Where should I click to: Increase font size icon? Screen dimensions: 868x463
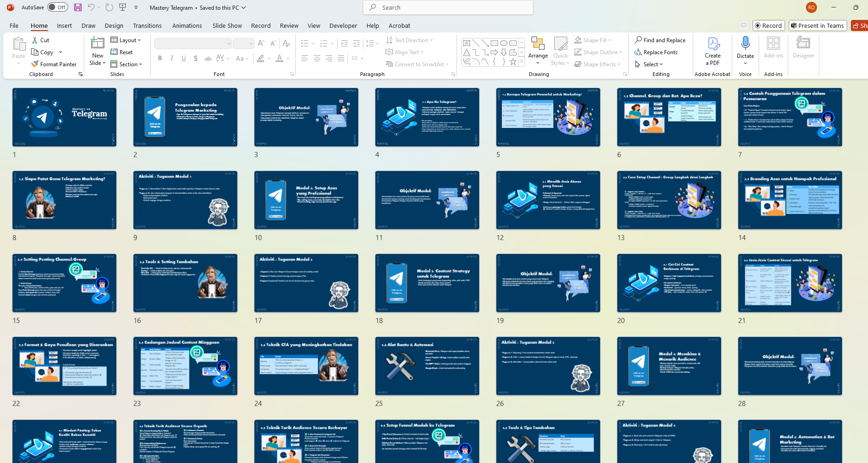click(x=261, y=44)
